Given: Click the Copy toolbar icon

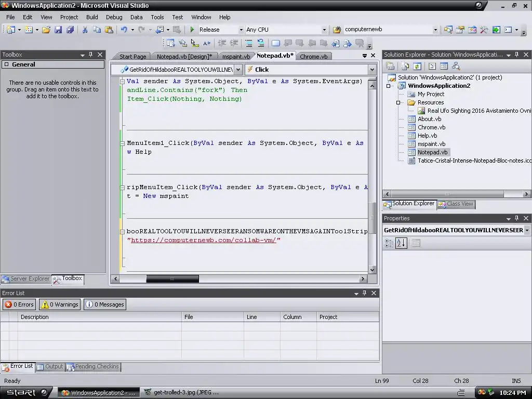Looking at the screenshot, I should point(97,30).
